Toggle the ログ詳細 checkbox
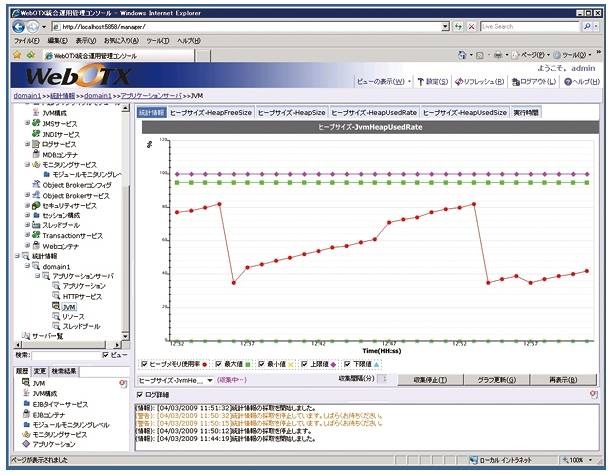This screenshot has width=613, height=475. 139,394
